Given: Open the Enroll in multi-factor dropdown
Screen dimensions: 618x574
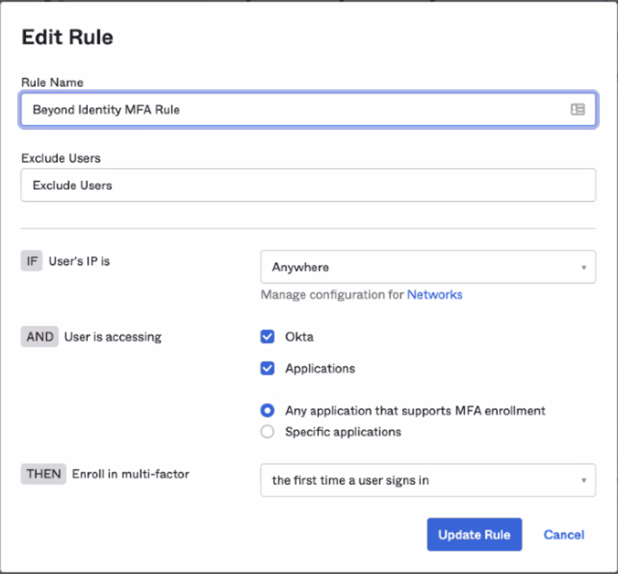Looking at the screenshot, I should coord(428,480).
